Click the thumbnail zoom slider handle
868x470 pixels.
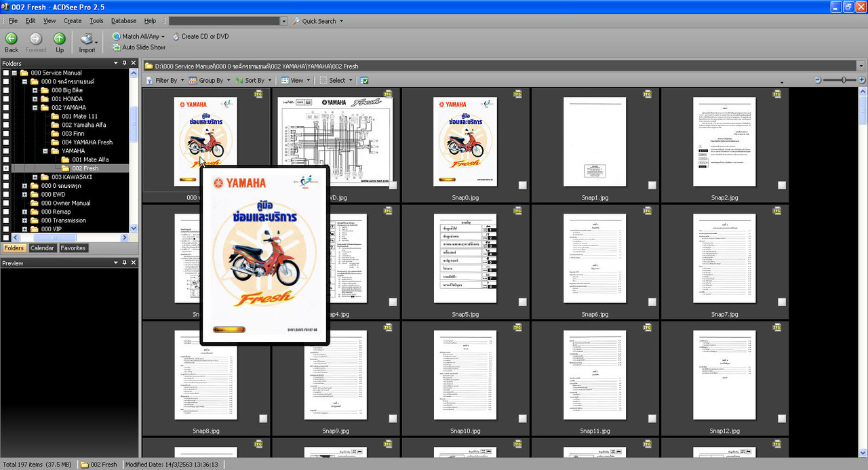844,80
